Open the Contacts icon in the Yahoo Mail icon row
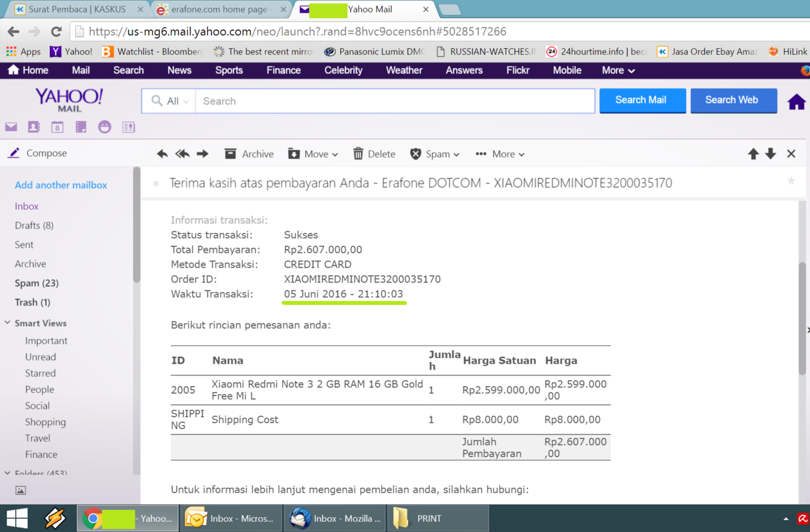Viewport: 810px width, 532px height. 34,127
